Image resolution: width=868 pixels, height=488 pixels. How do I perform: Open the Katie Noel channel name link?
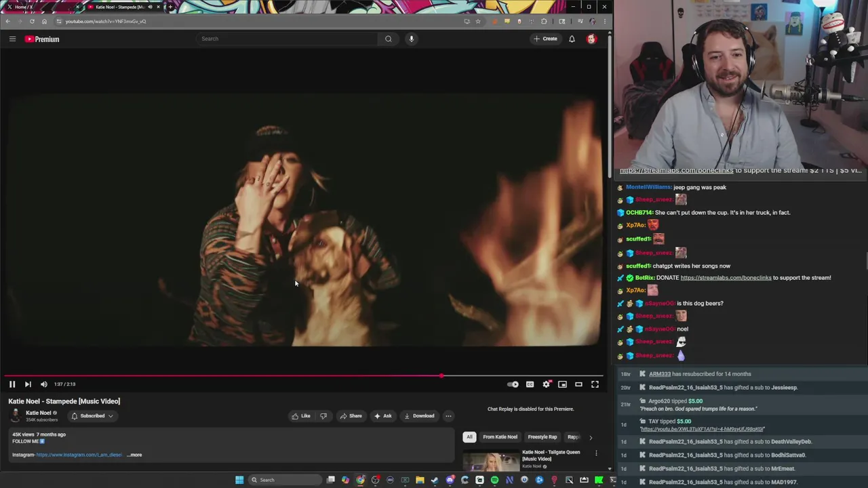point(39,413)
